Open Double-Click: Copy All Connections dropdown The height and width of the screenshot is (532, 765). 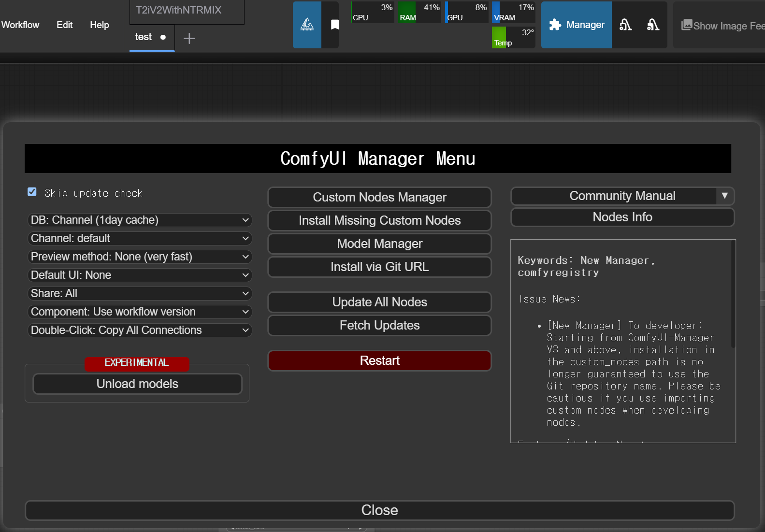pos(140,330)
